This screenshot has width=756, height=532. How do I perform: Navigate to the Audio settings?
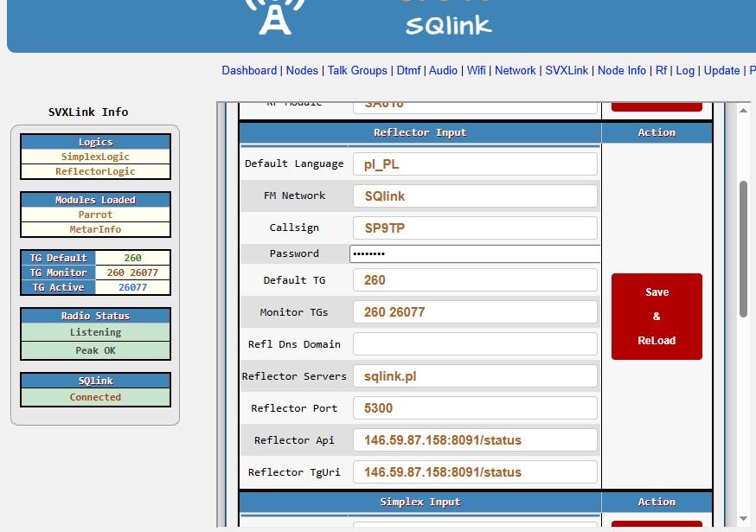point(443,71)
